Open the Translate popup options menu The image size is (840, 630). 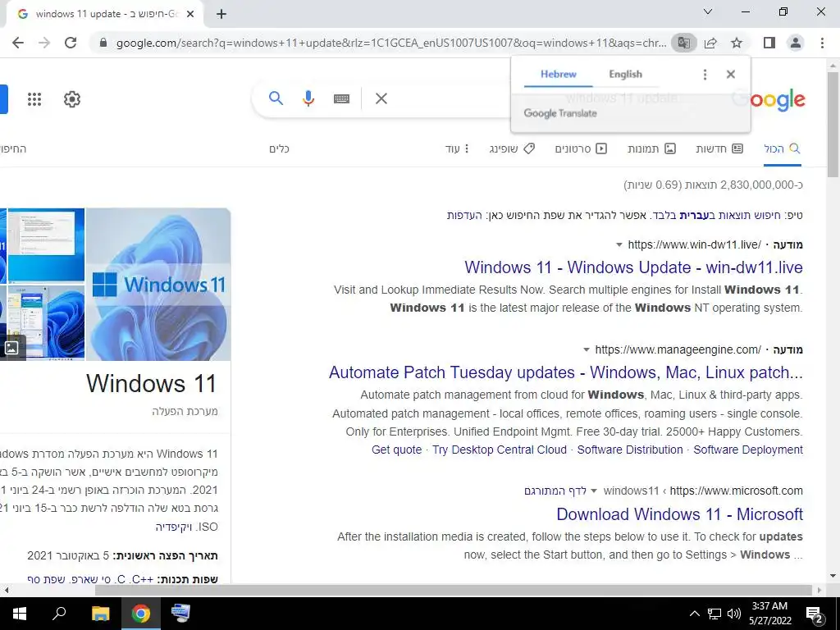click(705, 75)
